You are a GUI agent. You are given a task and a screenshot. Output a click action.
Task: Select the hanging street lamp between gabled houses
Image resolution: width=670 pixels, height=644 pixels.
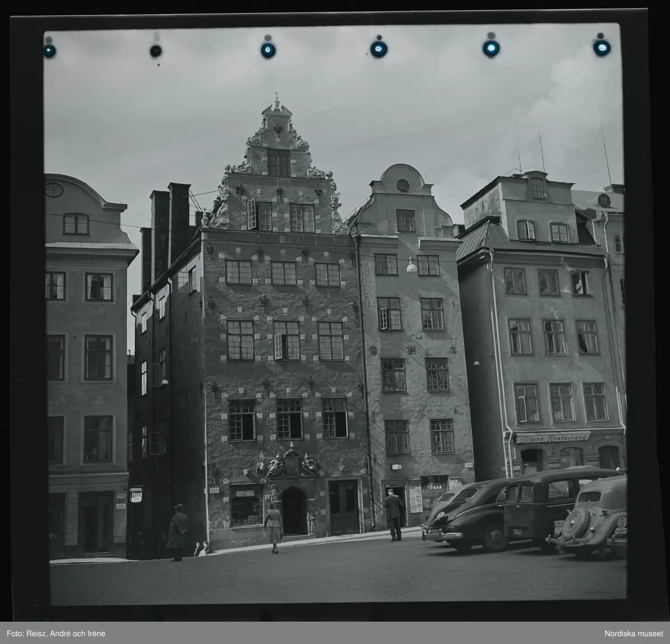(411, 265)
